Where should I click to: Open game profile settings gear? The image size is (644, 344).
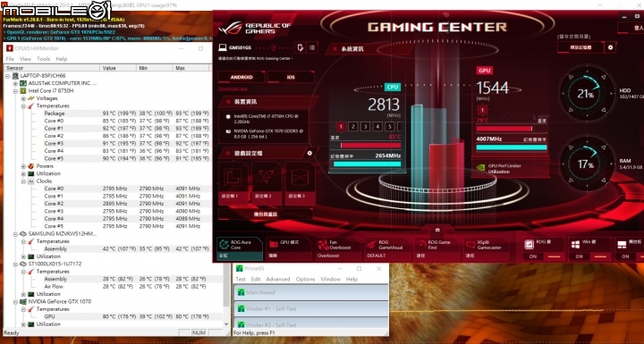[x=309, y=153]
